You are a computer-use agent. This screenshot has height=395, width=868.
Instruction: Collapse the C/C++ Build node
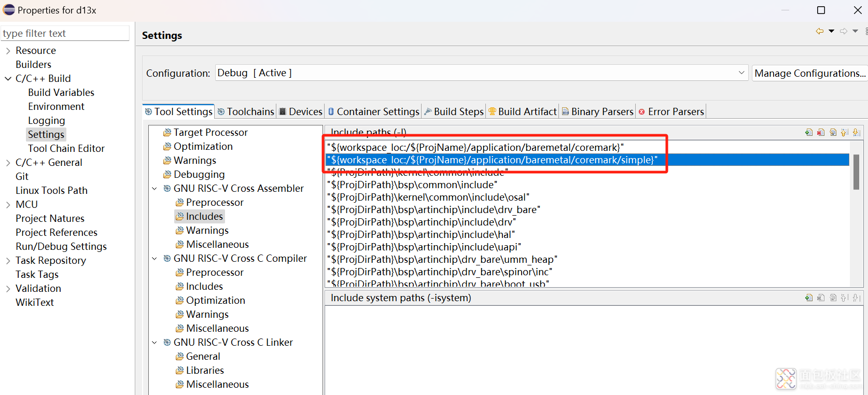[x=8, y=79]
